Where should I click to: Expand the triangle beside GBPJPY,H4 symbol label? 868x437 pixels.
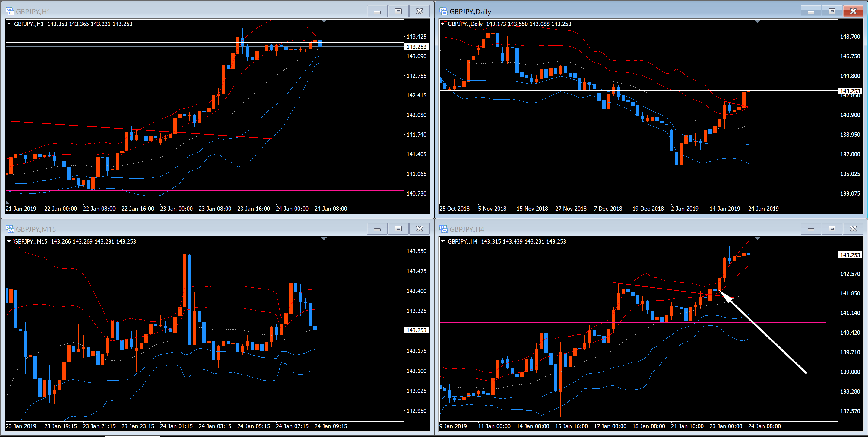tap(443, 241)
